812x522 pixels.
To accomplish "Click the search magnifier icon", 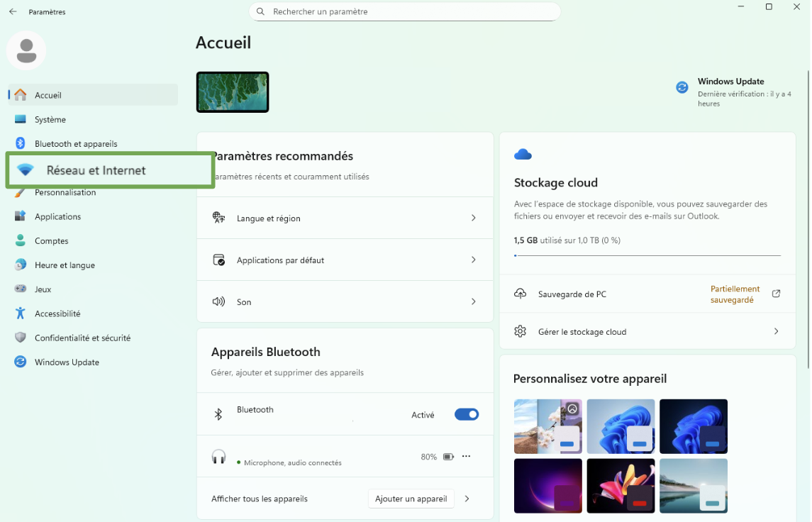I will point(261,12).
